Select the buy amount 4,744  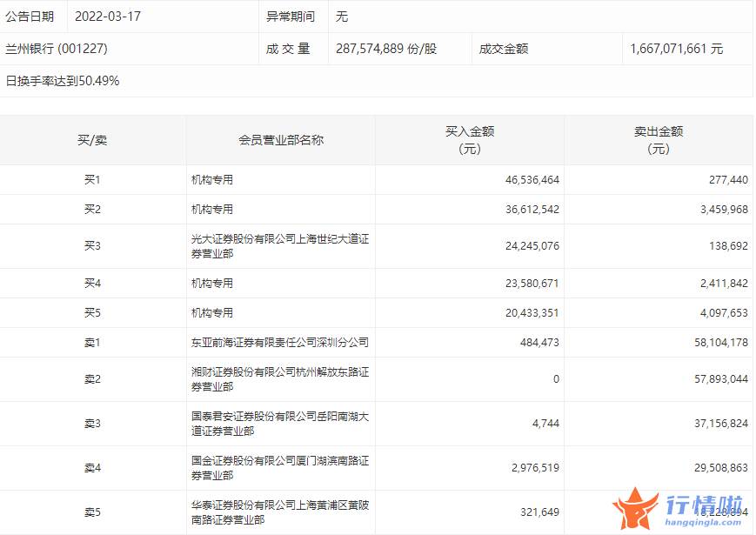545,424
